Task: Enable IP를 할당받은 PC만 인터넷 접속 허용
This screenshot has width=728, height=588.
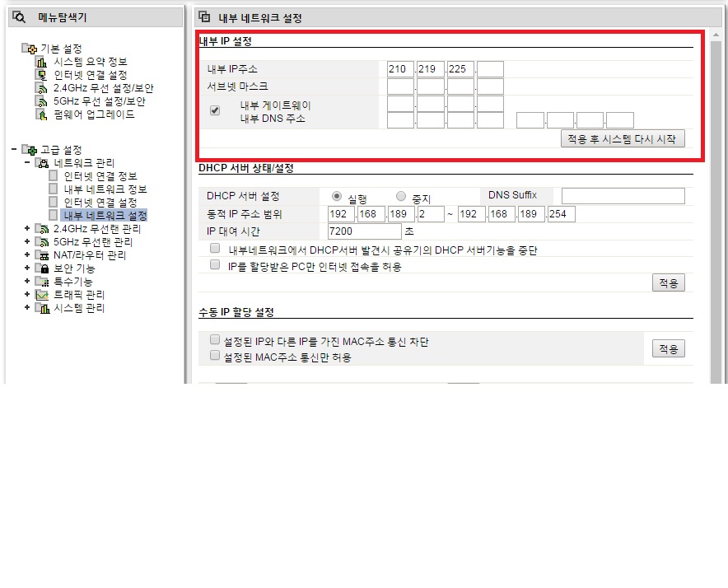Action: pos(214,264)
